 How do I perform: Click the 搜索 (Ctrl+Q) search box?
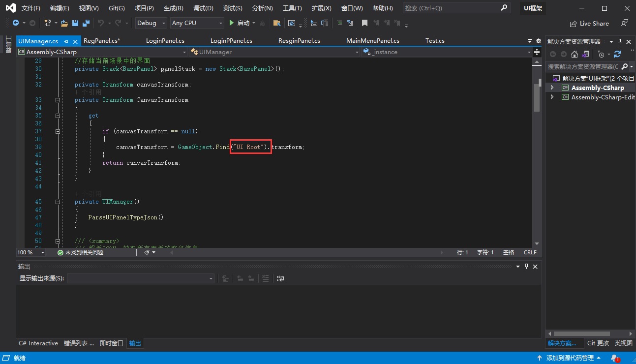point(456,8)
